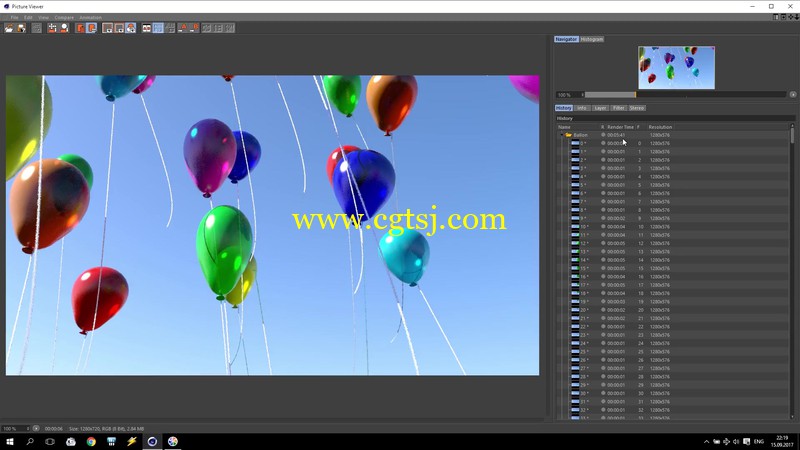Click first greyed icon after B
Viewport: 800px width, 450px height.
click(207, 28)
